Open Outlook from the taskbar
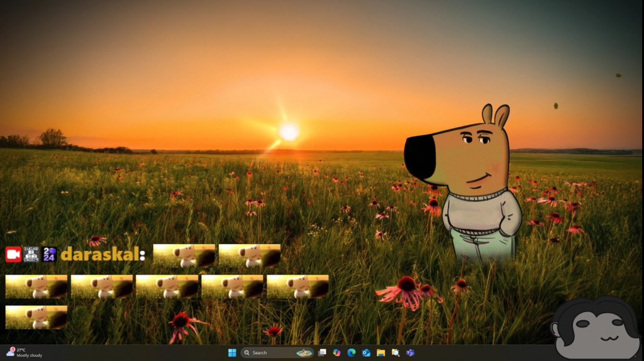This screenshot has height=361, width=644. (367, 353)
